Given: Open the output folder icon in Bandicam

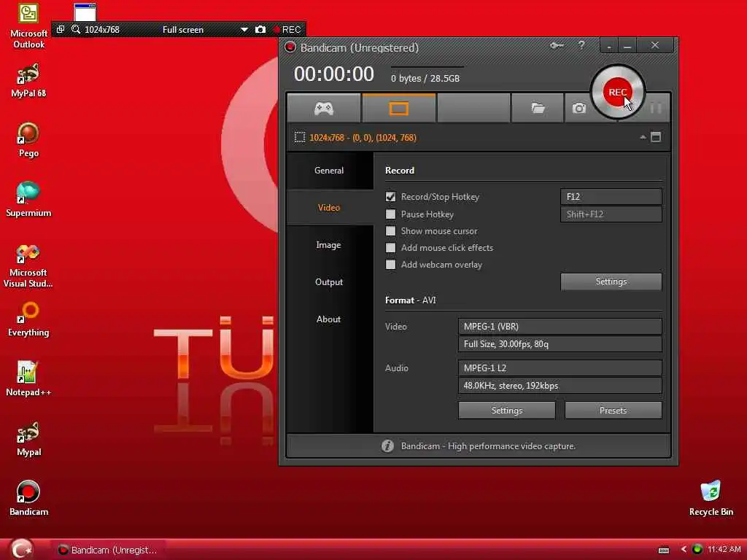Looking at the screenshot, I should click(538, 109).
